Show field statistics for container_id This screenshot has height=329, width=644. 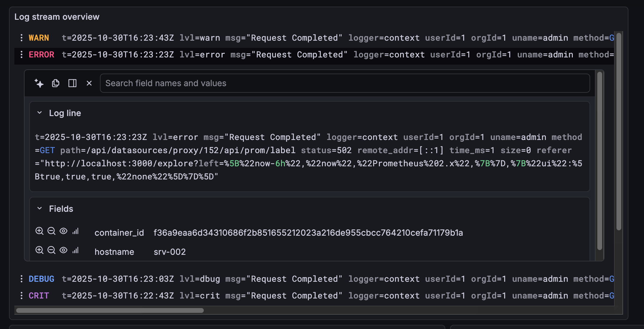pos(75,231)
